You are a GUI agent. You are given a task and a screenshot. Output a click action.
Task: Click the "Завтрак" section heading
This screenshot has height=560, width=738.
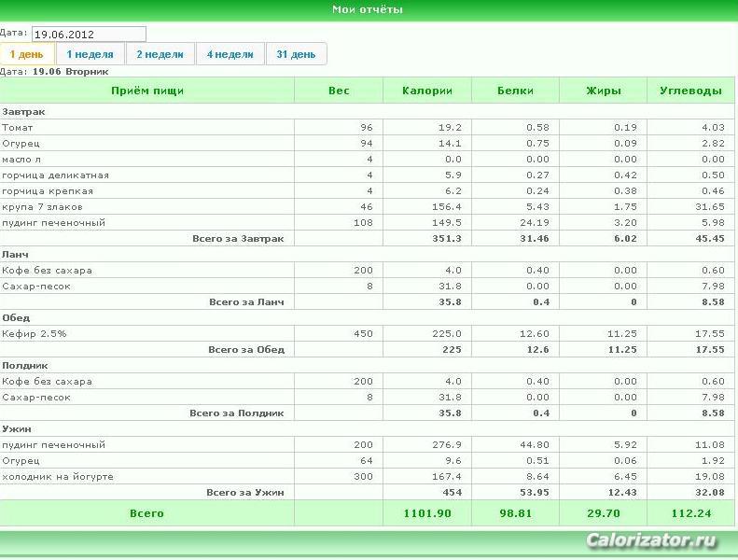[x=23, y=112]
